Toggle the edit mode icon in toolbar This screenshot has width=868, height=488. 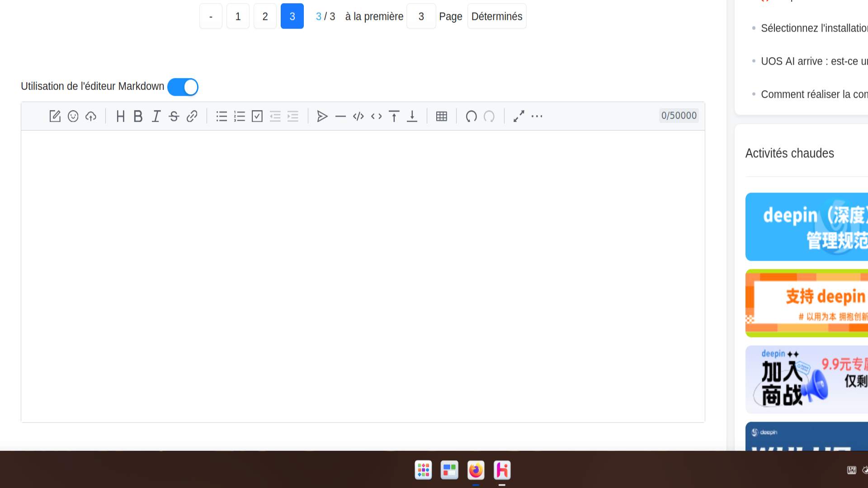[55, 116]
